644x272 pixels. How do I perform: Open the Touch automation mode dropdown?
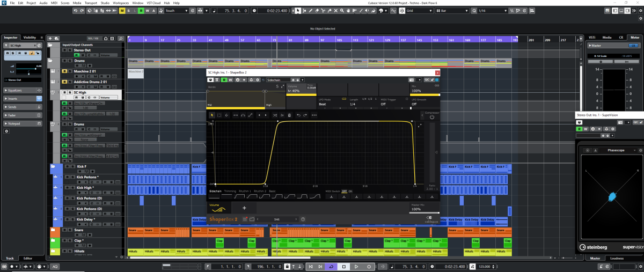tap(177, 10)
